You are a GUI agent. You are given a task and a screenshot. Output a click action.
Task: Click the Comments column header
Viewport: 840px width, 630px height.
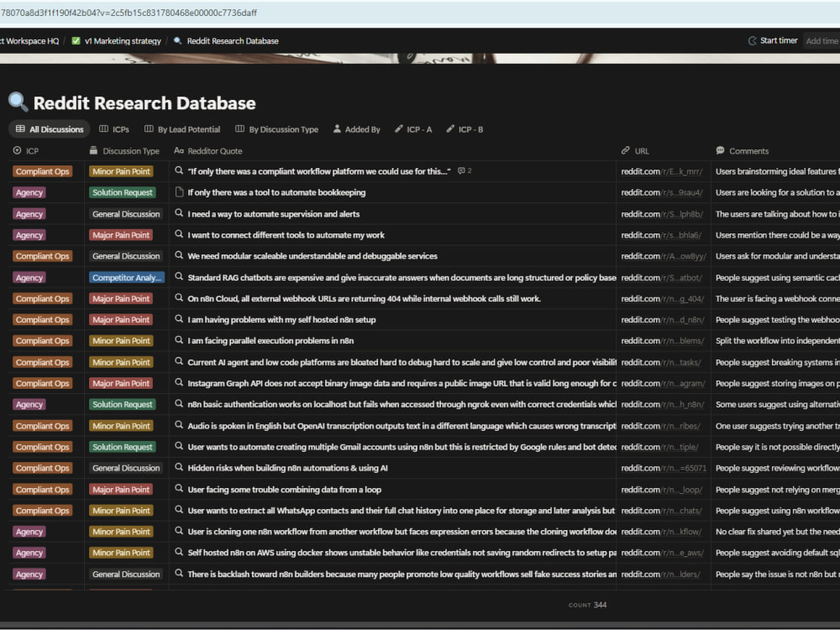click(x=742, y=151)
